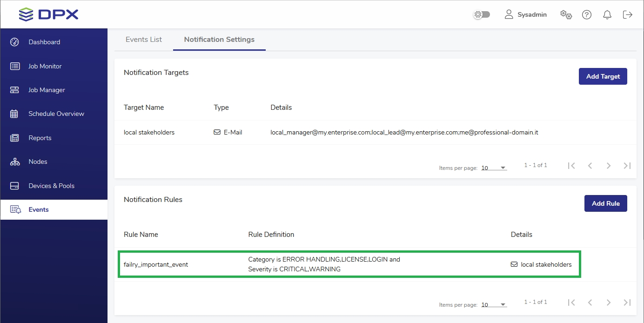This screenshot has height=323, width=644.
Task: Toggle the theme switch in header
Action: [x=482, y=14]
